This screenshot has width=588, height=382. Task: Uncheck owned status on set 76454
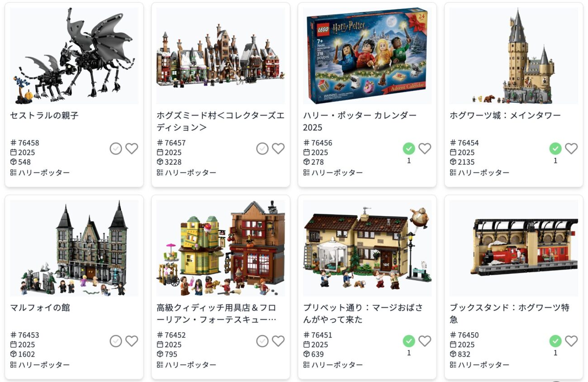point(555,148)
